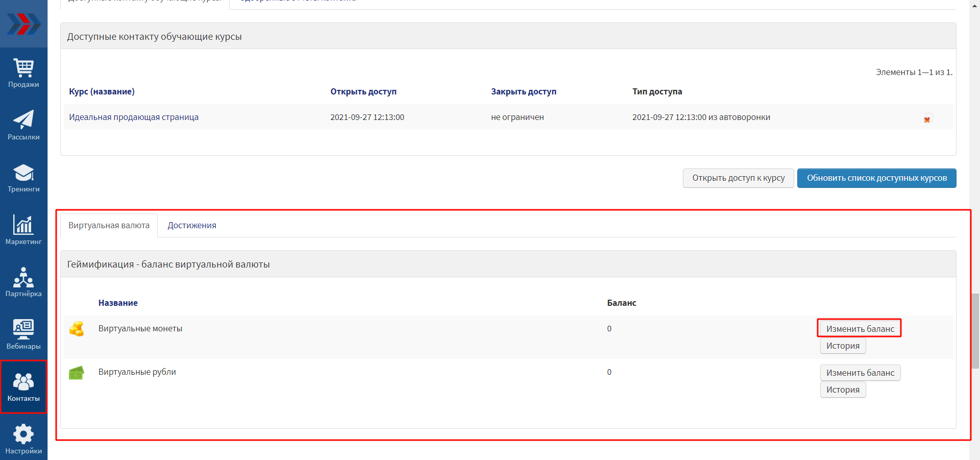
Task: Open the Маркетинг chart section
Action: pos(23,230)
